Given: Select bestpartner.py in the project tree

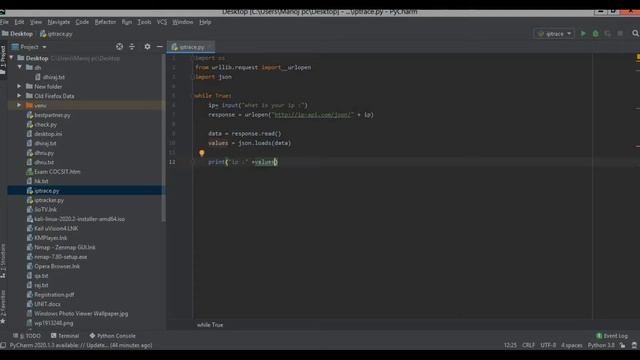Looking at the screenshot, I should tap(52, 115).
